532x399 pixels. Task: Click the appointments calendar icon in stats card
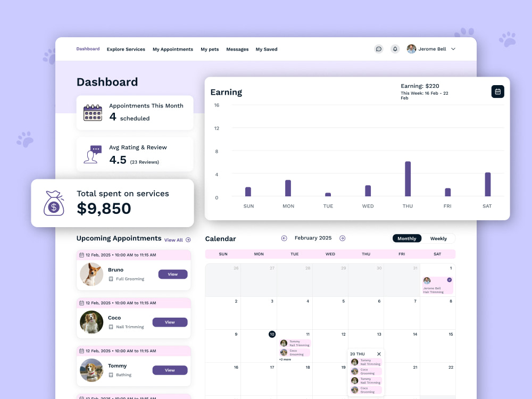(93, 113)
